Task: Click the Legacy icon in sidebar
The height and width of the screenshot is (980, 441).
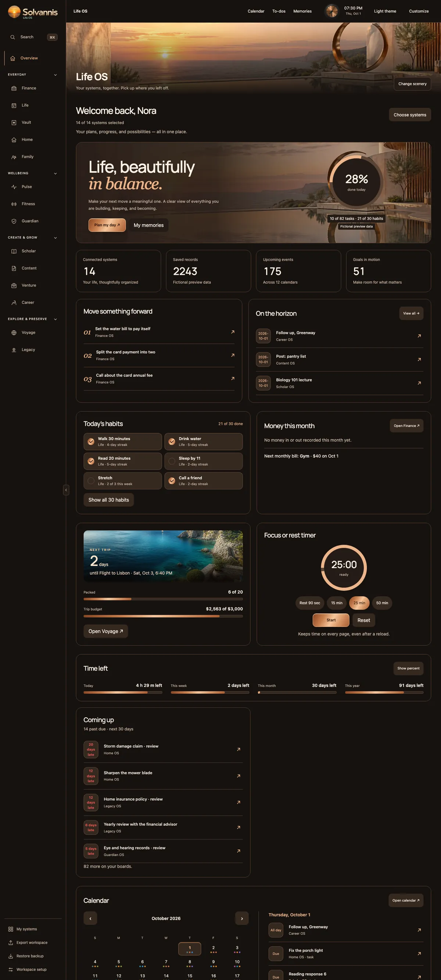Action: [14, 349]
